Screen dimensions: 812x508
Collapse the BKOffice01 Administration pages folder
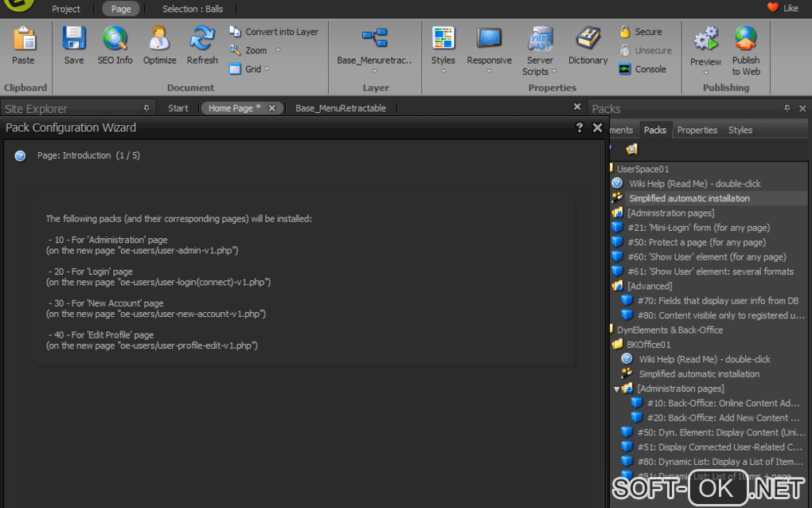pyautogui.click(x=617, y=389)
